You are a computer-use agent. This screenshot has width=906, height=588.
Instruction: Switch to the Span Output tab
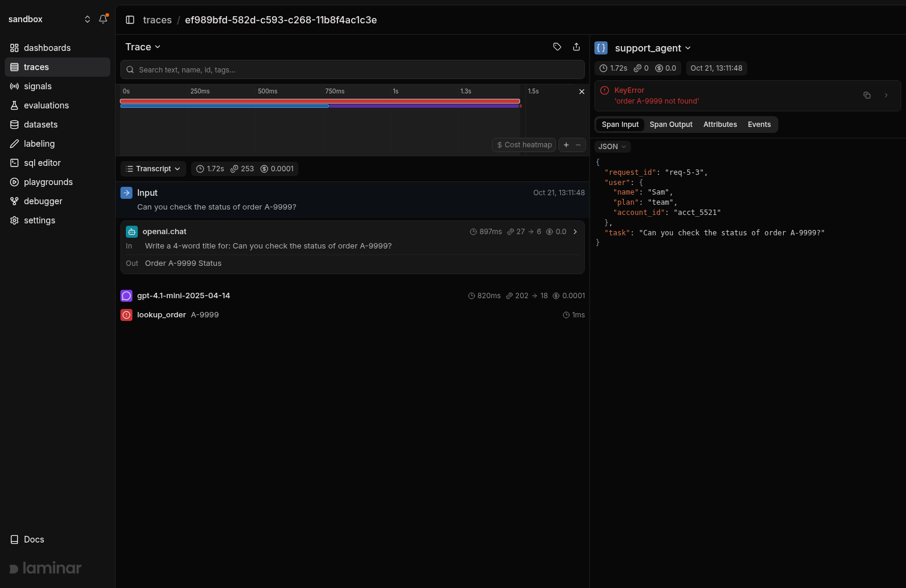(x=671, y=125)
